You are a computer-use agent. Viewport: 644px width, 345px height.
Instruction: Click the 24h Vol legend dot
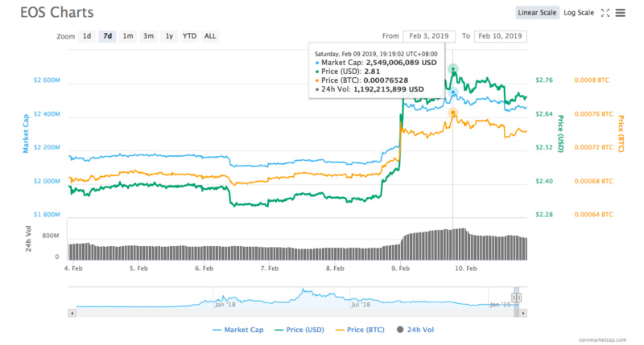[400, 330]
